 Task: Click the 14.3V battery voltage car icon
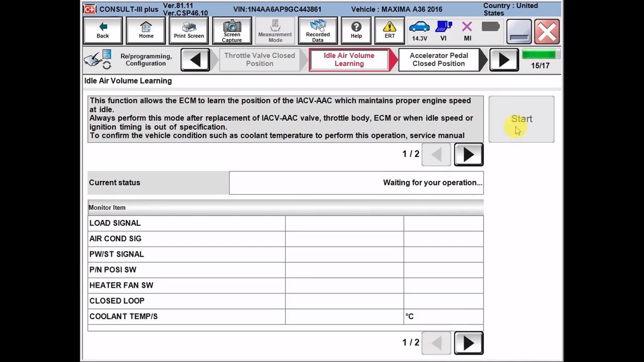pos(419,31)
